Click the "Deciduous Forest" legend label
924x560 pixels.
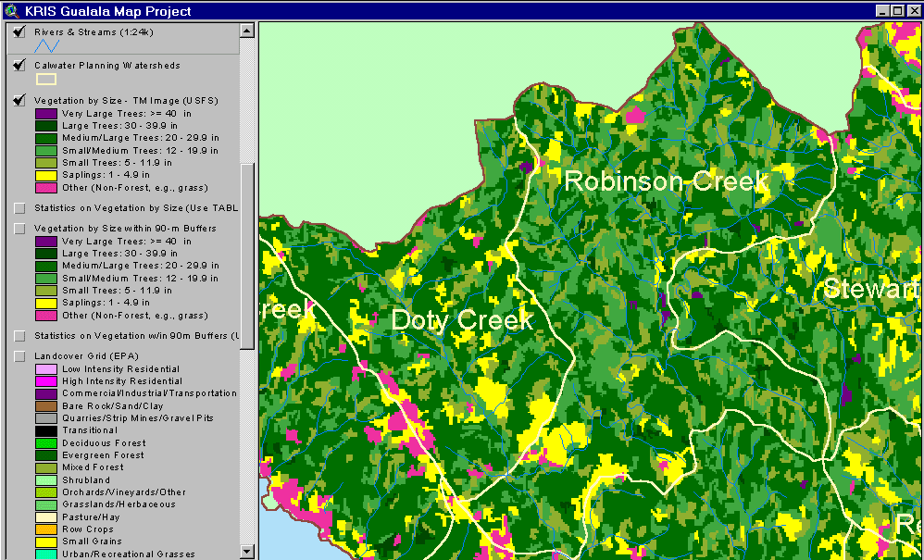[x=105, y=442]
